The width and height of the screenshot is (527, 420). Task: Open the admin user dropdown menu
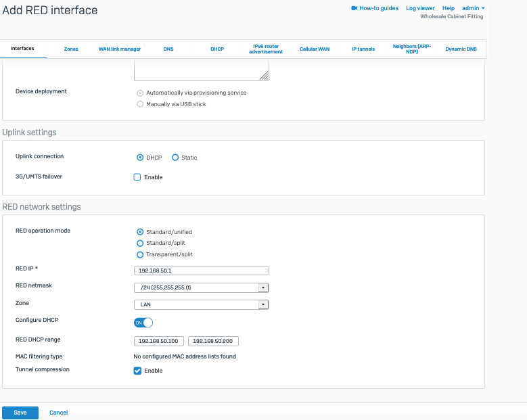tap(473, 8)
